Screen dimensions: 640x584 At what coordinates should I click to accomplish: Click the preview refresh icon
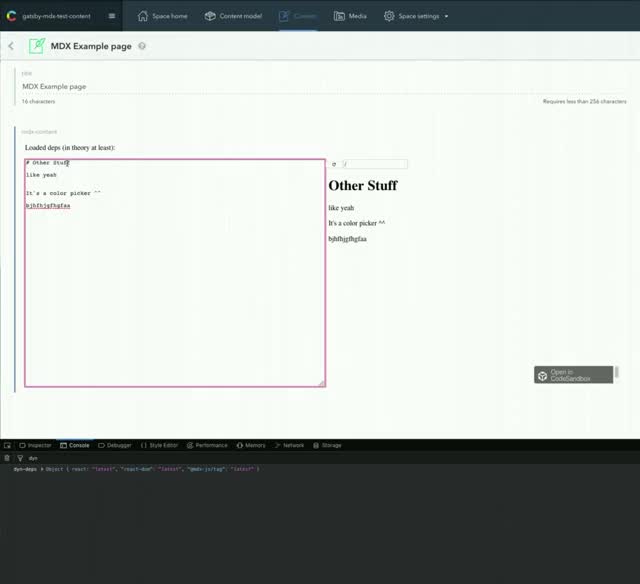pyautogui.click(x=334, y=164)
